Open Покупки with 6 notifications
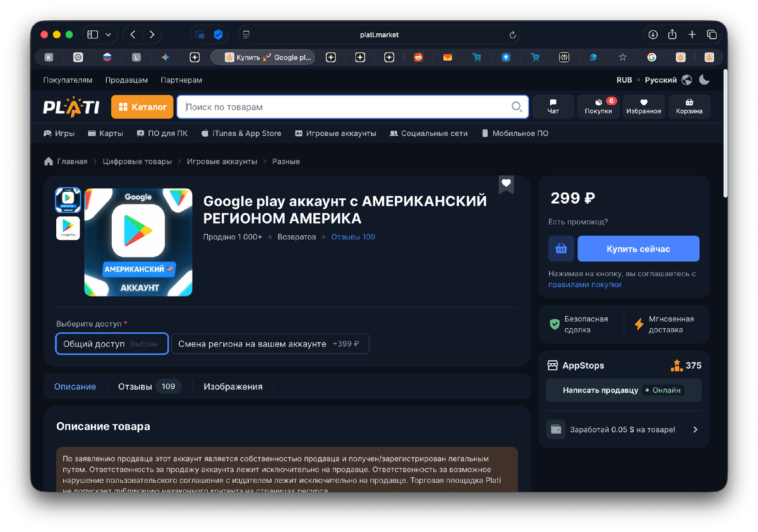Screen dimensions: 758x532 tap(598, 107)
